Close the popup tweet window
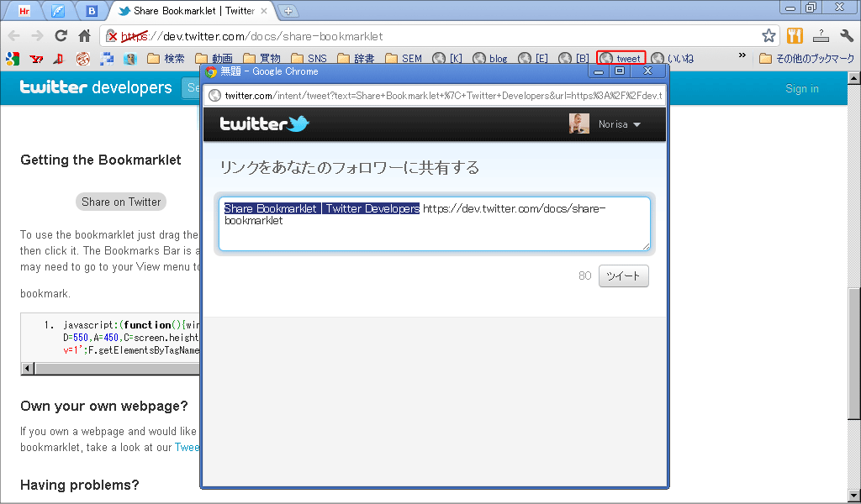This screenshot has width=861, height=504. coord(647,71)
